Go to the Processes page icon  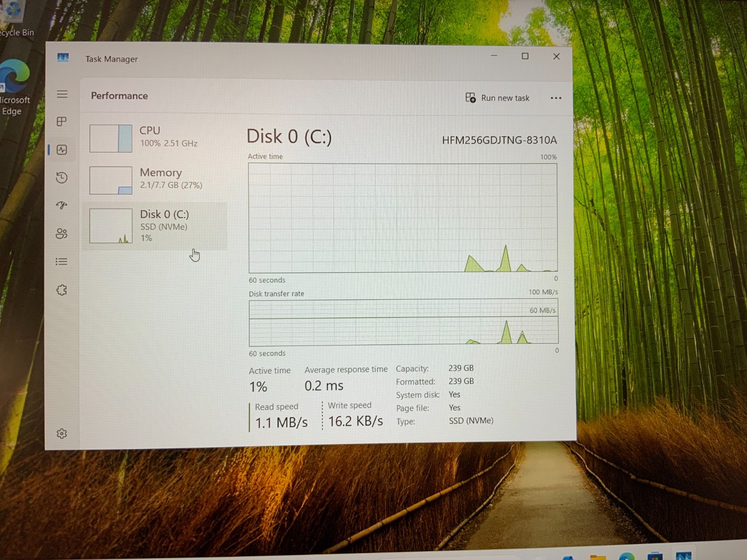62,122
